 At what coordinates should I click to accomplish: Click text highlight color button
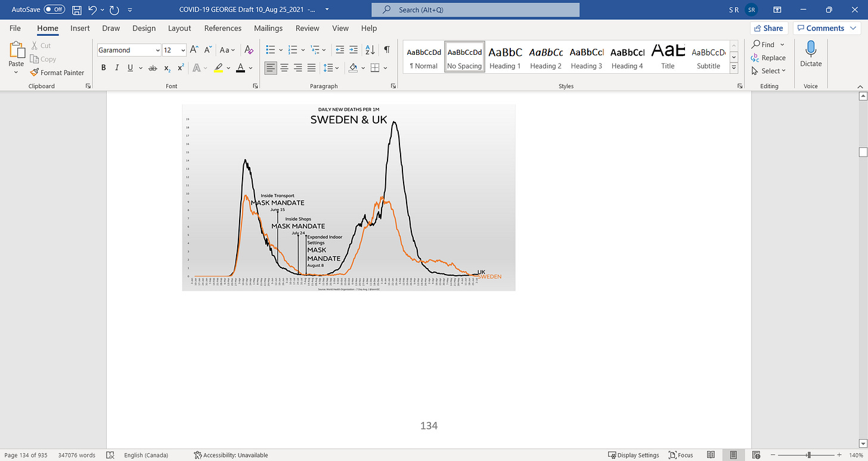tap(219, 68)
